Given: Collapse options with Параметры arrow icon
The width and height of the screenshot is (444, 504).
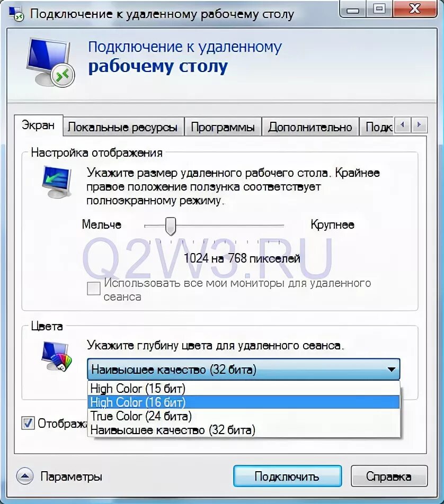Looking at the screenshot, I should point(25,476).
